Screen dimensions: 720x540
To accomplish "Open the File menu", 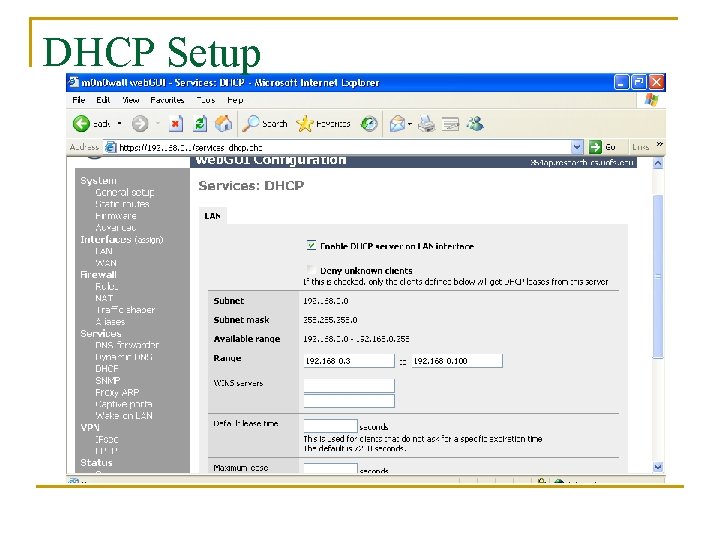I will pos(79,100).
